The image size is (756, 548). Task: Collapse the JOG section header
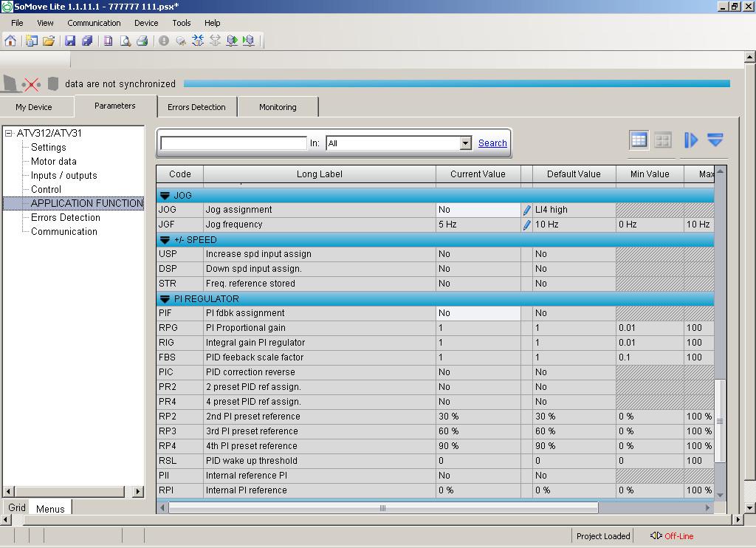[165, 196]
